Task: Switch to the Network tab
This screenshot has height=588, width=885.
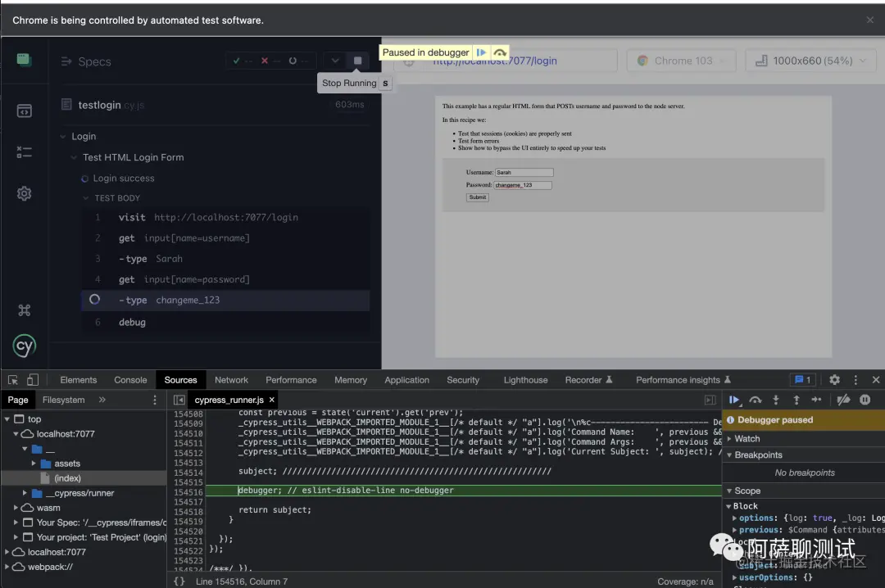Action: [x=231, y=380]
